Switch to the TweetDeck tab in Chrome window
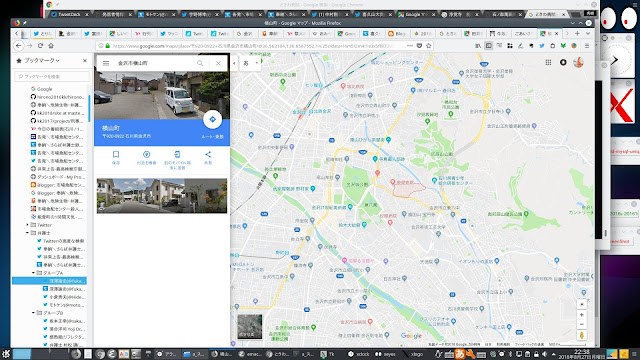Image resolution: width=640 pixels, height=360 pixels. pyautogui.click(x=69, y=14)
